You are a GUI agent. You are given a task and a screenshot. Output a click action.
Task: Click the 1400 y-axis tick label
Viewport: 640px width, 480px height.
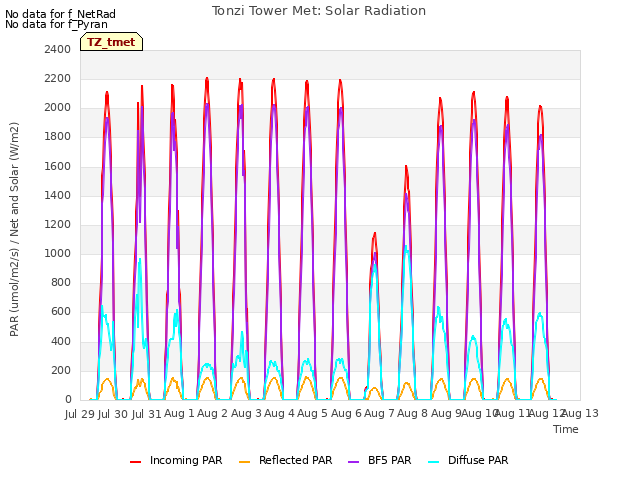(x=58, y=195)
